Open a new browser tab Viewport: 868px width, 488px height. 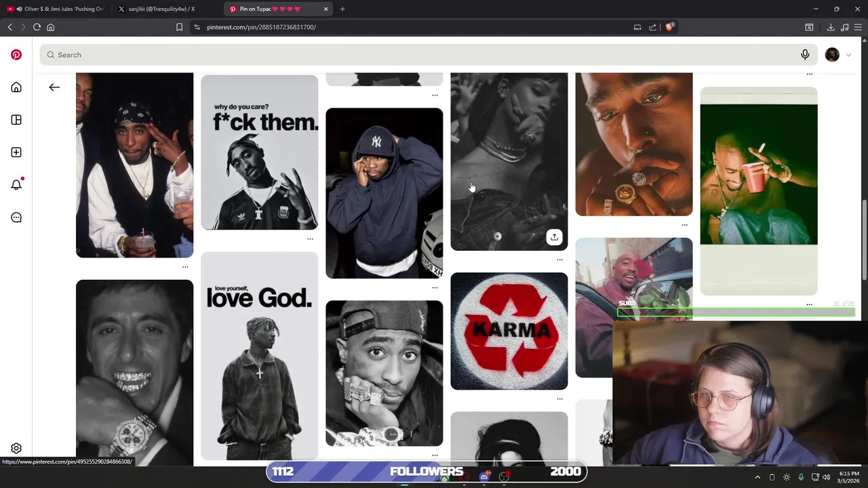342,9
